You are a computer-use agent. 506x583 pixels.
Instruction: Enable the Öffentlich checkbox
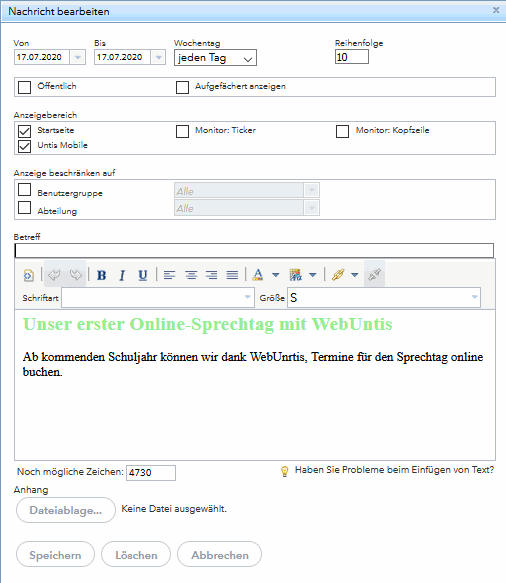click(x=25, y=87)
